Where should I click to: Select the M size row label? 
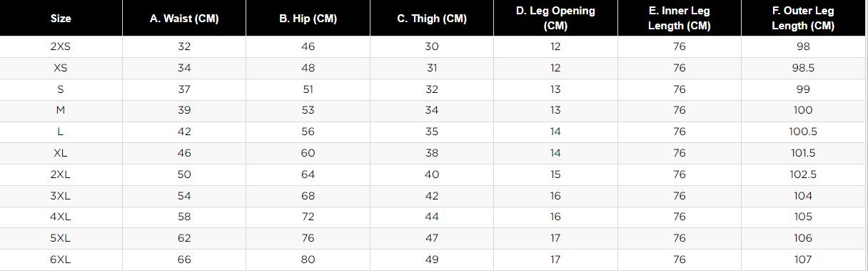coord(61,110)
